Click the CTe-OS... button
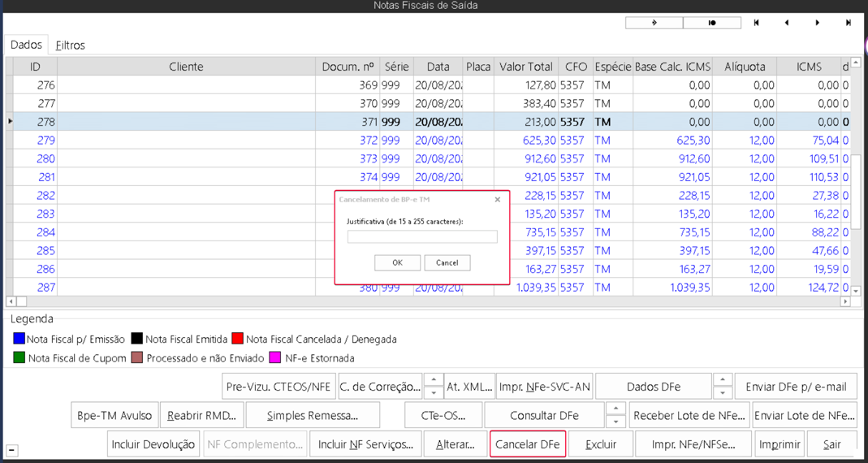This screenshot has height=463, width=868. click(443, 415)
